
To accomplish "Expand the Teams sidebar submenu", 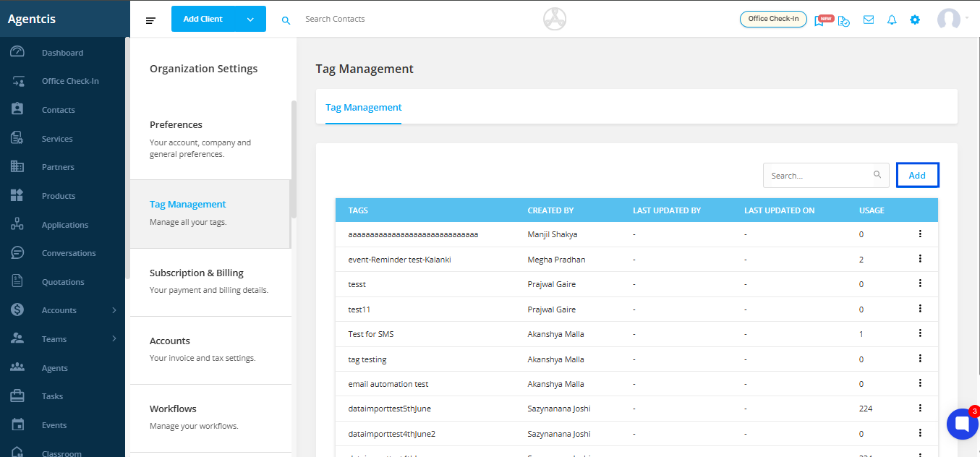I will [x=114, y=339].
